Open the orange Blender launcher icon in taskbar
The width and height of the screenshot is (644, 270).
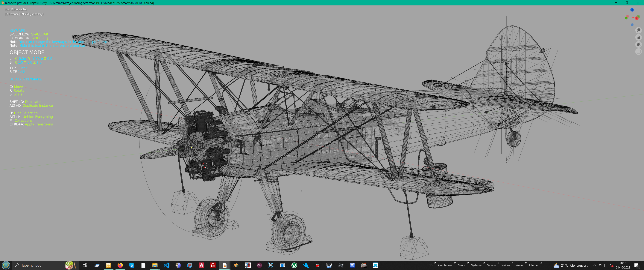click(236, 265)
